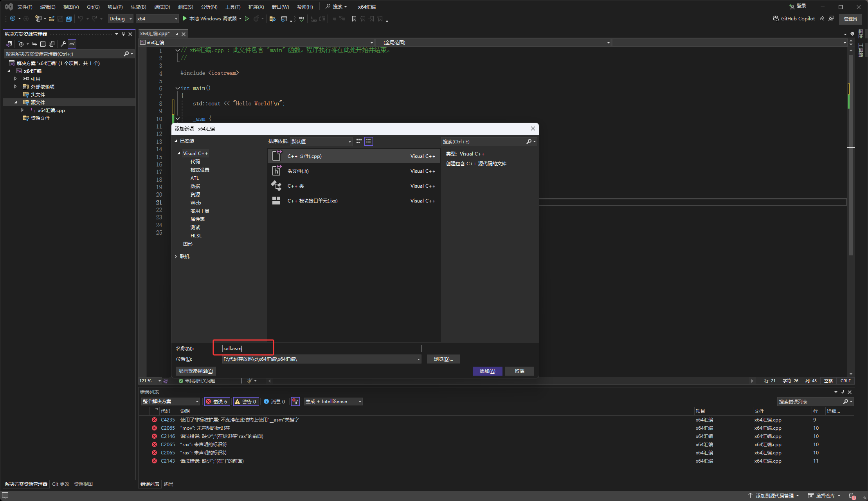
Task: Click the 浏览(B)... browse button
Action: click(443, 359)
